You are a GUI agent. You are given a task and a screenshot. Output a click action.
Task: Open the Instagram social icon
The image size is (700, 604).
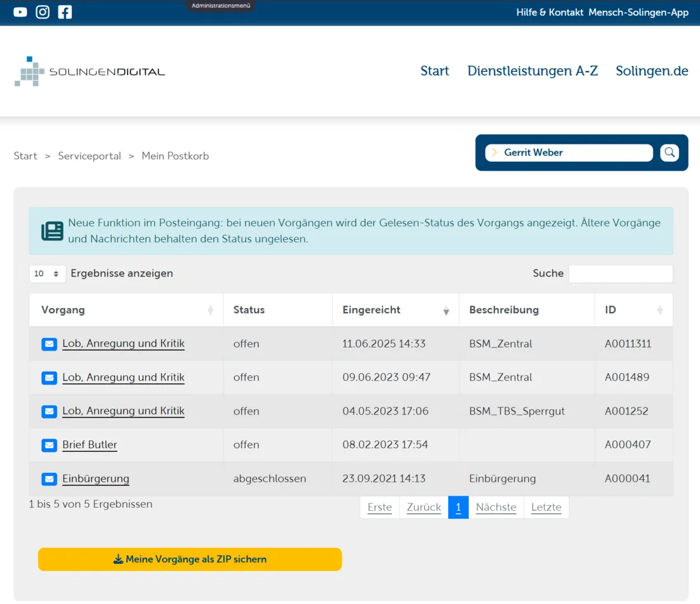pos(43,12)
